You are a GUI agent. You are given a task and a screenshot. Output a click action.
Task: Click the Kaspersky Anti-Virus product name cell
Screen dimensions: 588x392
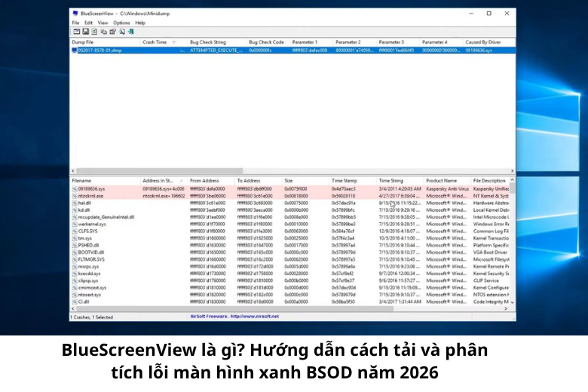click(447, 189)
